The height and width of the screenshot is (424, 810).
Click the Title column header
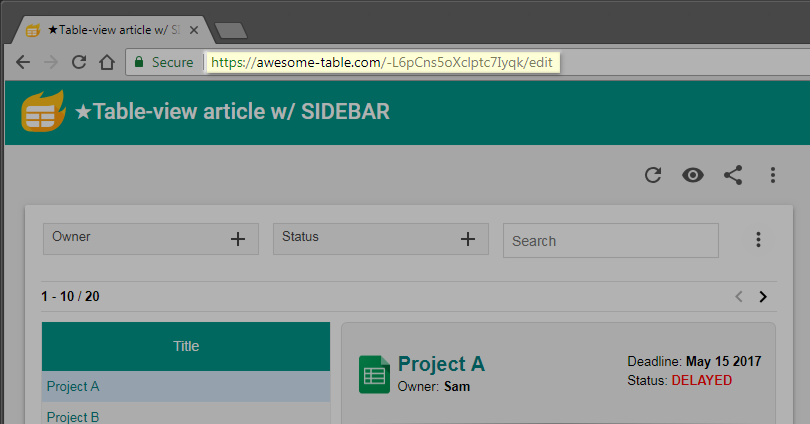pos(186,346)
